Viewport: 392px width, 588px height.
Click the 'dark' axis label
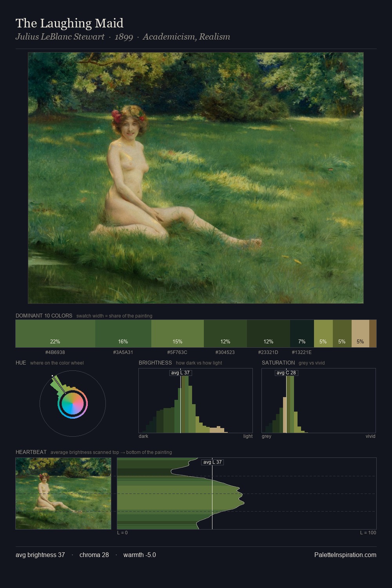pyautogui.click(x=143, y=436)
